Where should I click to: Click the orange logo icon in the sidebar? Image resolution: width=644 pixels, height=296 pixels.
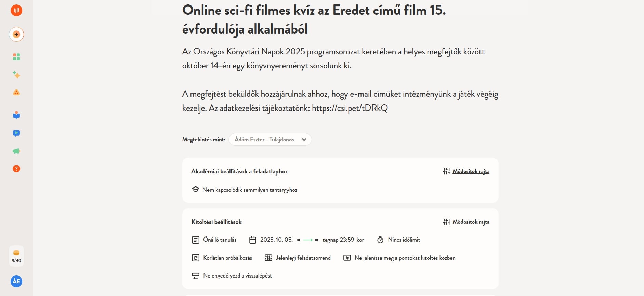click(x=16, y=10)
